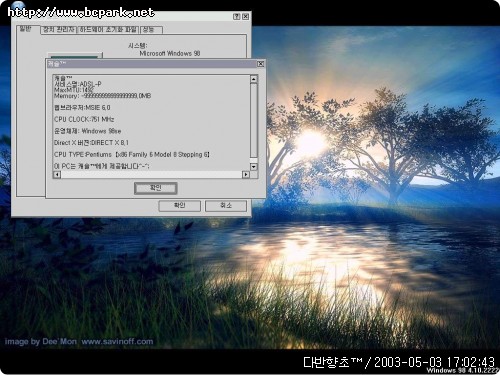This screenshot has width=500, height=375.
Task: Switch to the 하드웨어 초기화 파일 tab
Action: click(x=108, y=30)
